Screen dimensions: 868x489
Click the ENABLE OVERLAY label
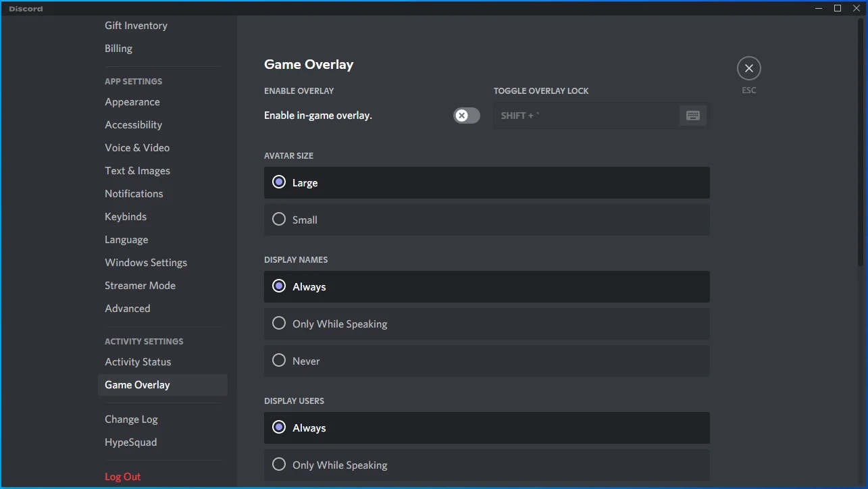pyautogui.click(x=299, y=91)
